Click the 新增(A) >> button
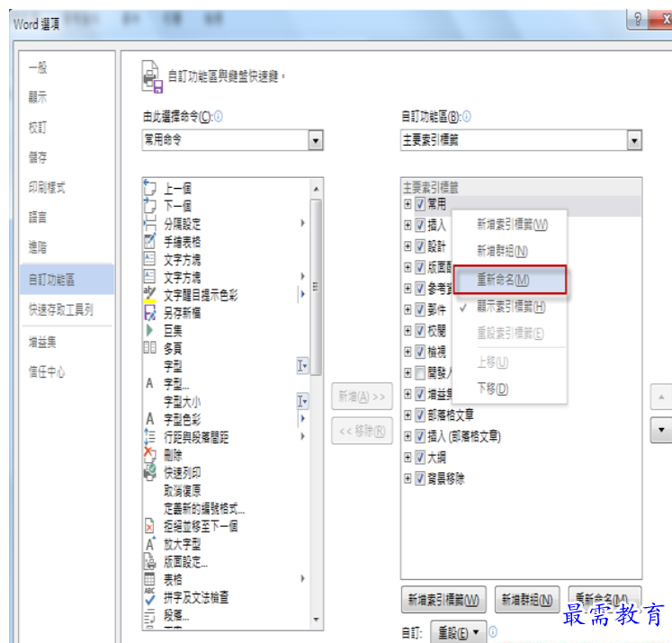This screenshot has width=672, height=643. point(363,397)
